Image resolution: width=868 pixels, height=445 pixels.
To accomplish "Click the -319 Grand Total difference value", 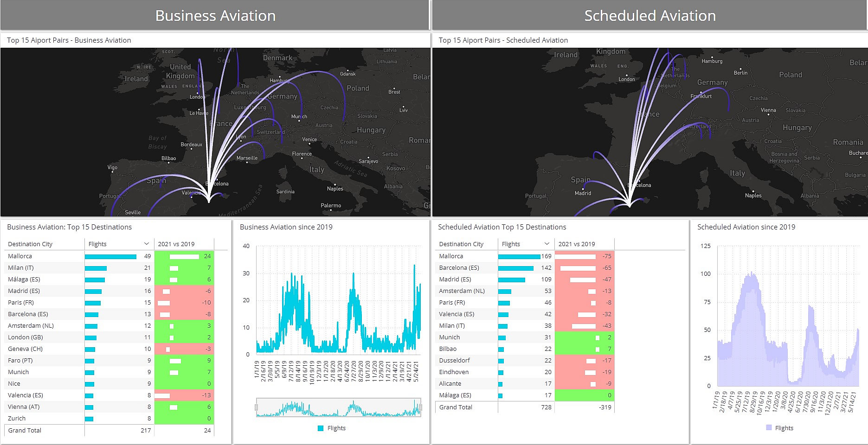I will click(605, 407).
